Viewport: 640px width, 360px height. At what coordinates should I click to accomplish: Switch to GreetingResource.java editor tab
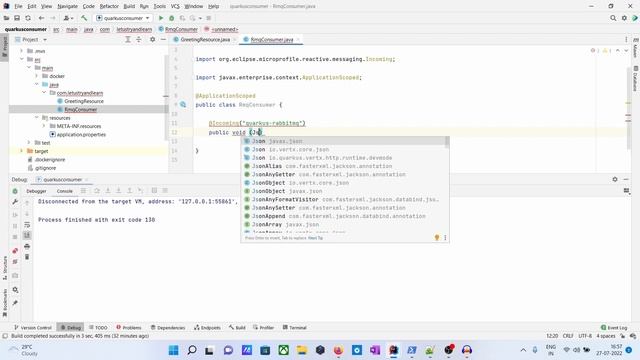(x=205, y=40)
